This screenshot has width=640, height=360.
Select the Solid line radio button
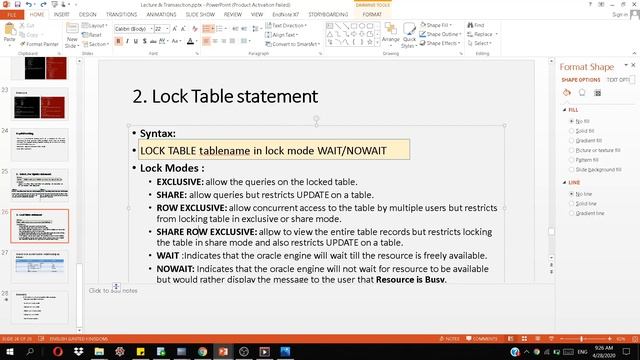571,204
